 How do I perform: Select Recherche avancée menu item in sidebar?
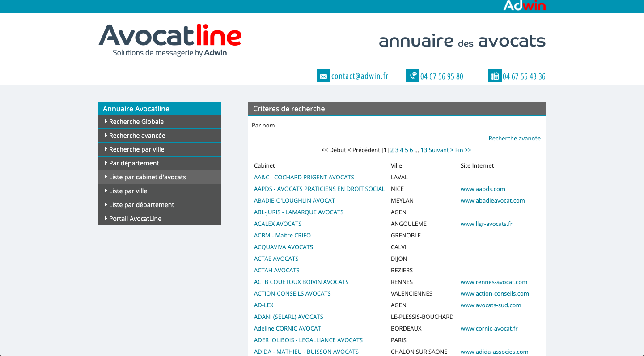160,136
